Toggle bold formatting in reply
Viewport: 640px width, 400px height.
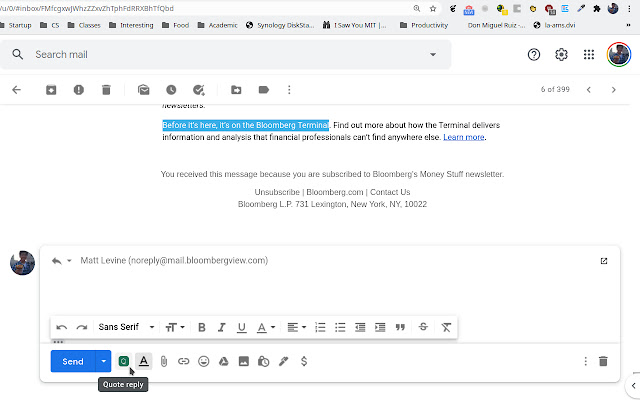(202, 327)
